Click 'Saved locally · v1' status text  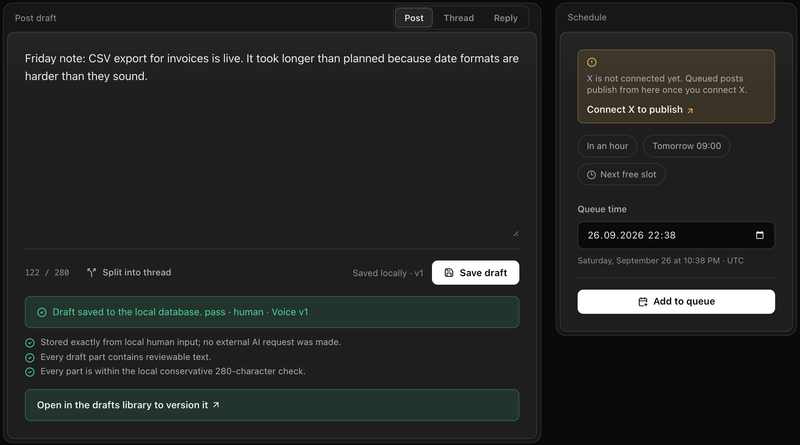[x=388, y=273]
